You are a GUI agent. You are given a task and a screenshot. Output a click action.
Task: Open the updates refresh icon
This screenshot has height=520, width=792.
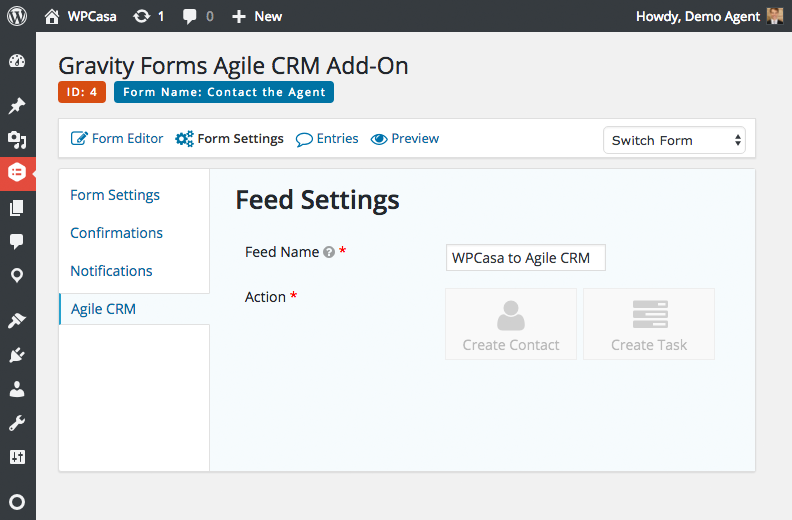tap(141, 17)
